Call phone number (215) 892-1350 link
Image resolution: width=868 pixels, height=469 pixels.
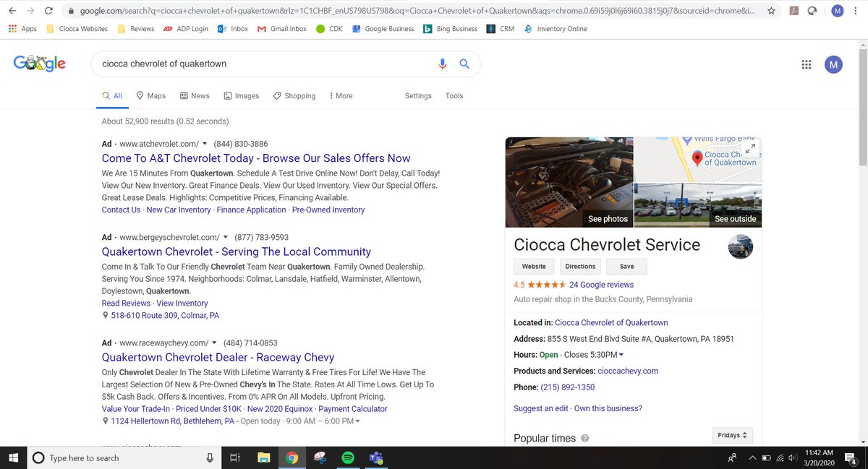click(568, 387)
